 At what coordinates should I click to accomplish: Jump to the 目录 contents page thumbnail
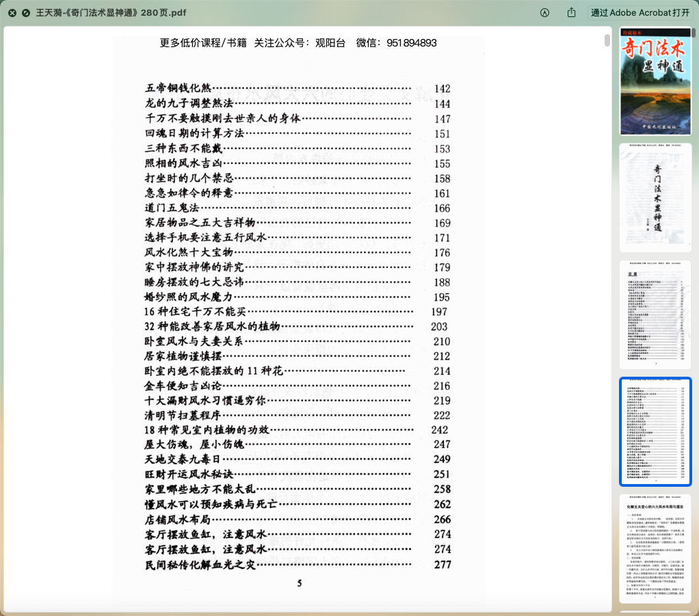coord(655,314)
